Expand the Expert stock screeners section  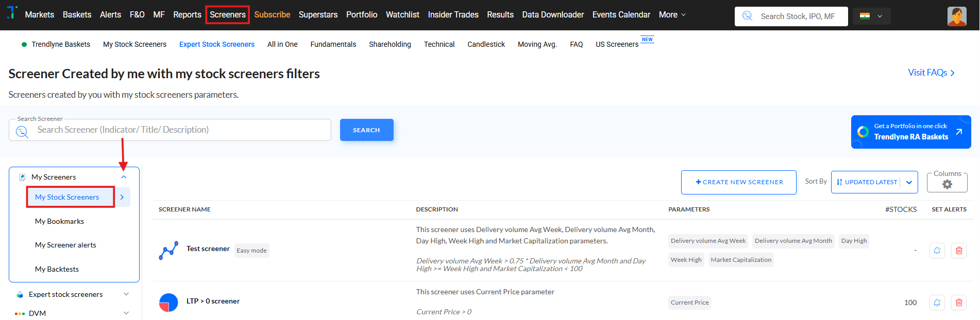(126, 294)
